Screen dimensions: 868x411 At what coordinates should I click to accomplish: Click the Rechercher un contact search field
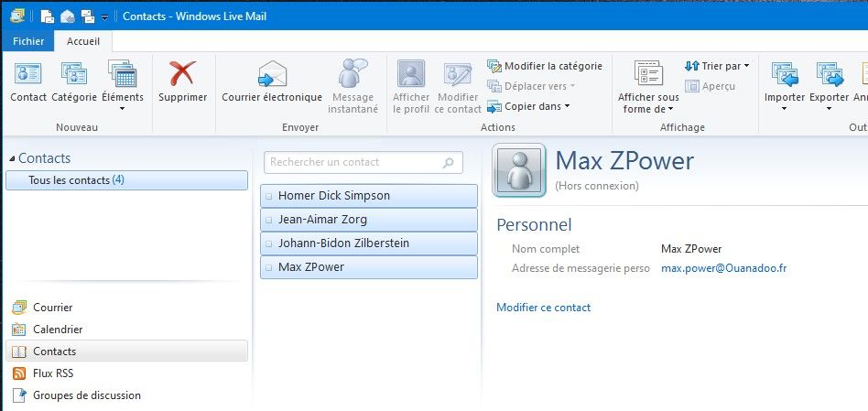pyautogui.click(x=354, y=162)
